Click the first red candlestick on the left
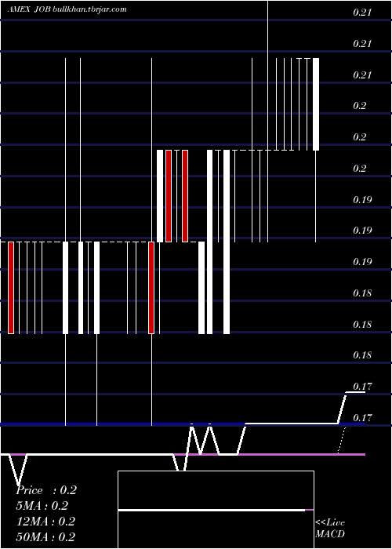The image size is (392, 549). coord(11,288)
